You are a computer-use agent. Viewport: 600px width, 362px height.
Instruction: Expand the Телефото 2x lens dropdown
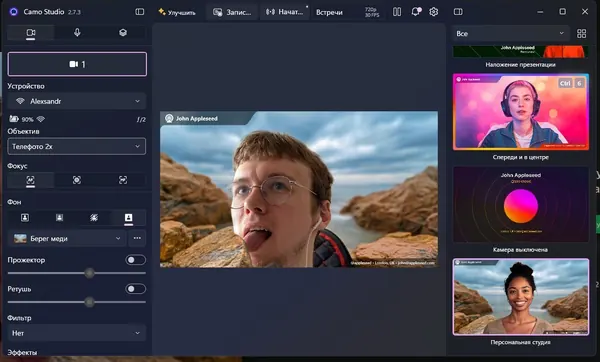pyautogui.click(x=77, y=146)
